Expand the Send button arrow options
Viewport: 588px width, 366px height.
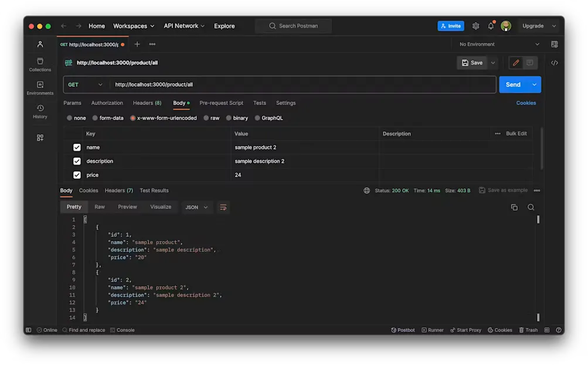(x=535, y=84)
